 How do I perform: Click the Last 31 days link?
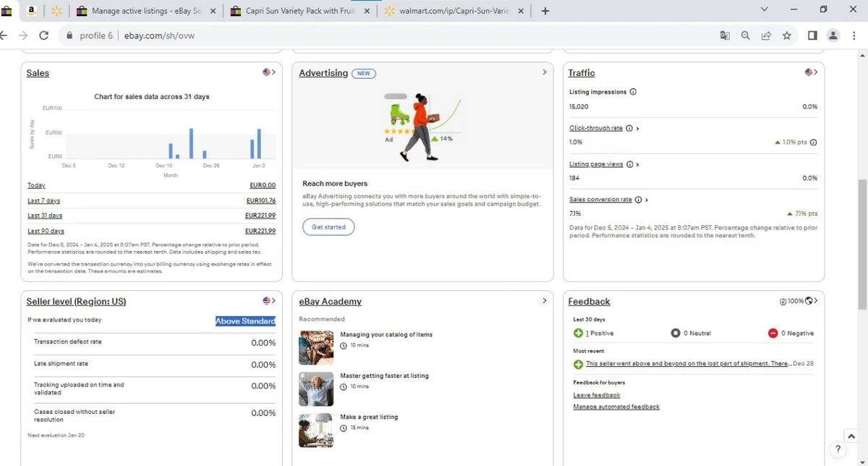point(45,216)
